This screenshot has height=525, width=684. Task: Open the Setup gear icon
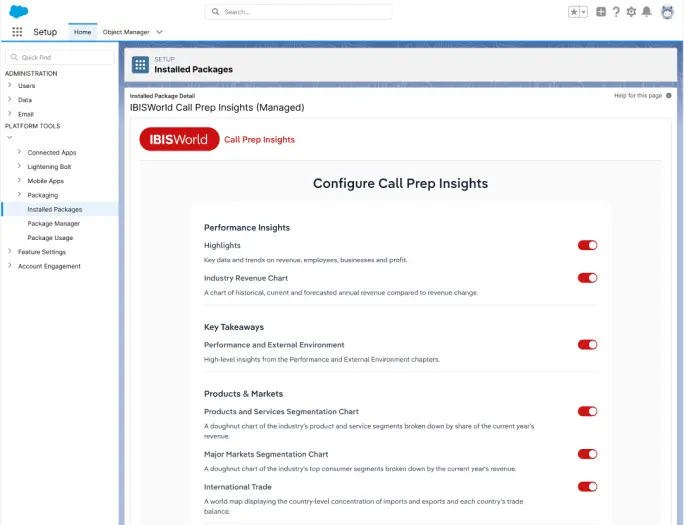631,12
